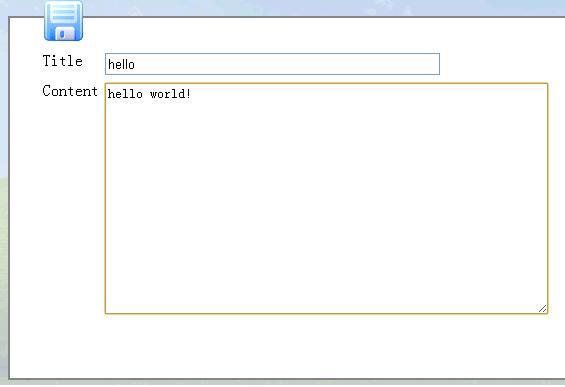Click inside the Content text area

tap(326, 199)
